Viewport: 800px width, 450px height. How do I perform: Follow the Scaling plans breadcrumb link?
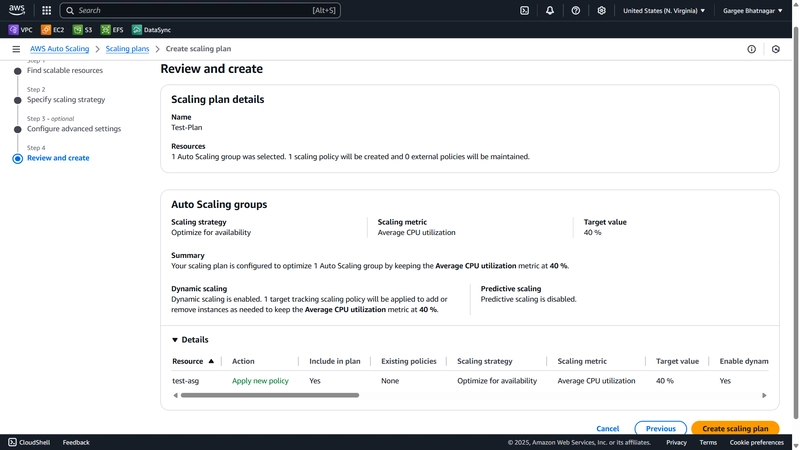(127, 48)
